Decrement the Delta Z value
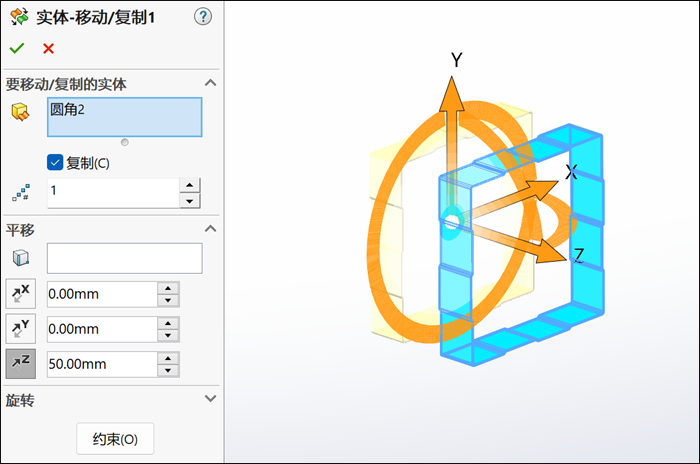Screen dimensions: 700x464 [168, 370]
